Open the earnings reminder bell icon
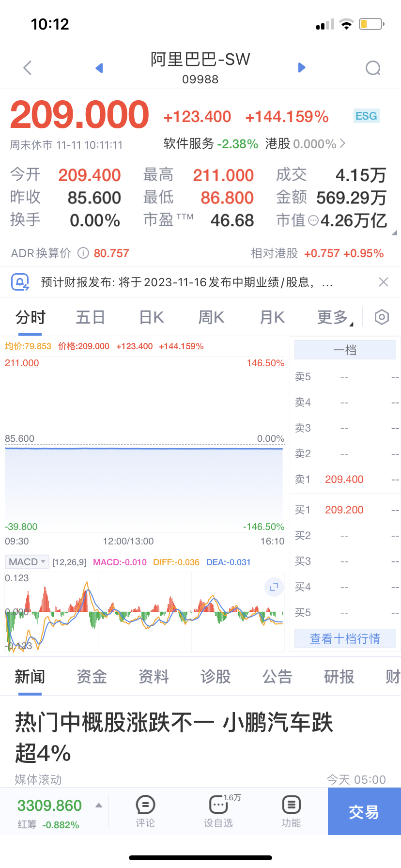The image size is (401, 868). [x=20, y=282]
